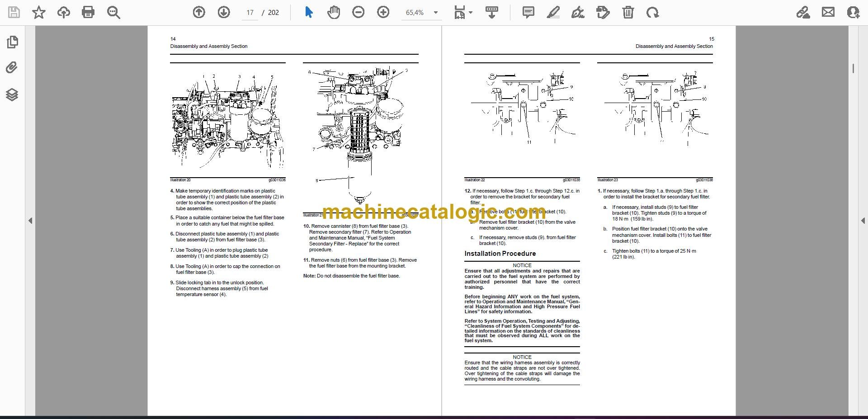Click the Save file icon
Image resolution: width=868 pixels, height=419 pixels.
point(14,12)
